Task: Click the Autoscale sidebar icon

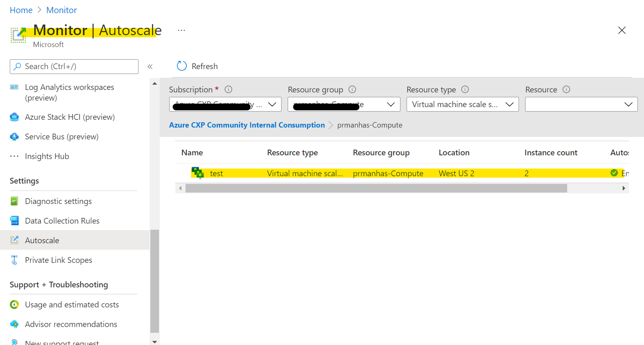Action: click(x=14, y=240)
